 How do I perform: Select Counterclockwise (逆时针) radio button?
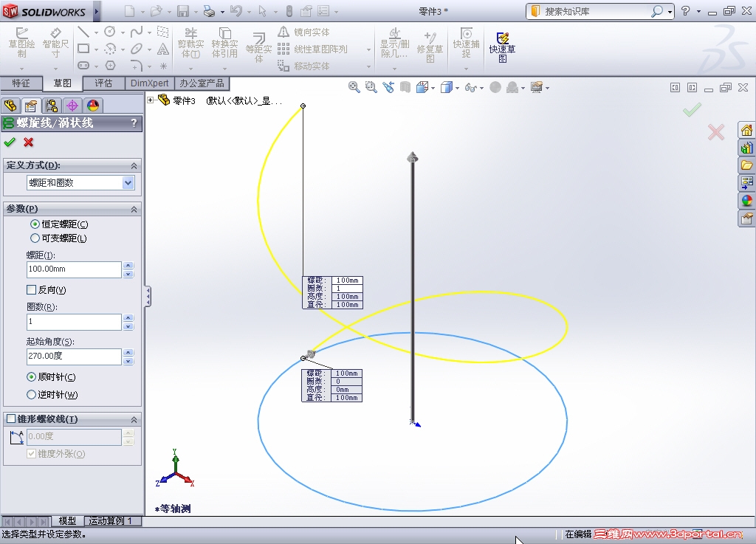(x=31, y=395)
